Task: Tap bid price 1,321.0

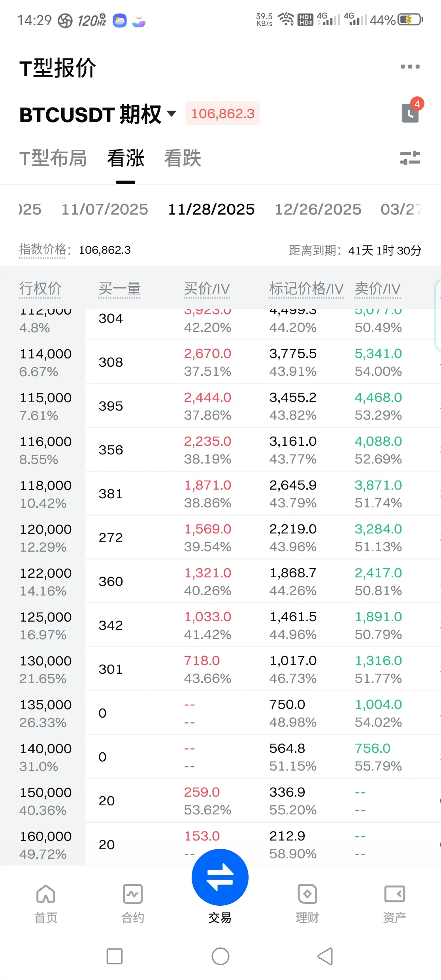Action: (x=207, y=573)
